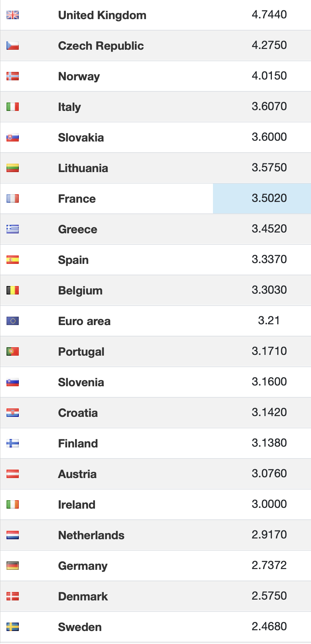Open the Germany country link
Screen dimensions: 311x644
83,566
